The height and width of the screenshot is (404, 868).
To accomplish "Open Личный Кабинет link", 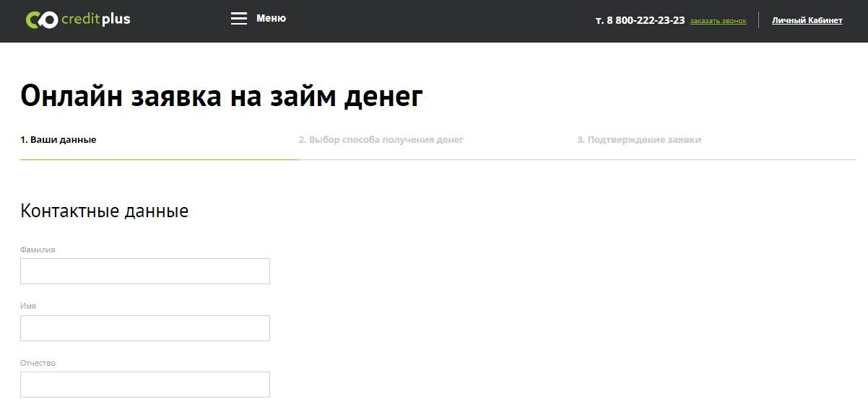I will pos(807,20).
